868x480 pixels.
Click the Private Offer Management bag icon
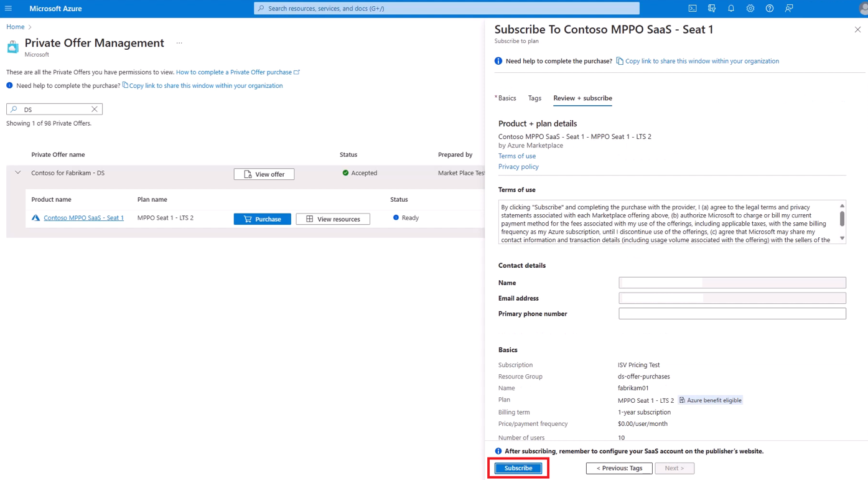point(12,47)
